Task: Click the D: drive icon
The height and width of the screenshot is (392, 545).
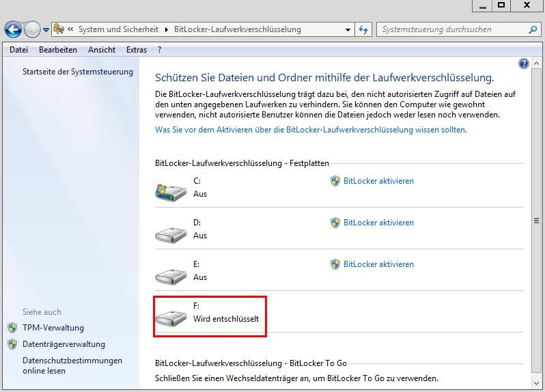Action: 171,235
